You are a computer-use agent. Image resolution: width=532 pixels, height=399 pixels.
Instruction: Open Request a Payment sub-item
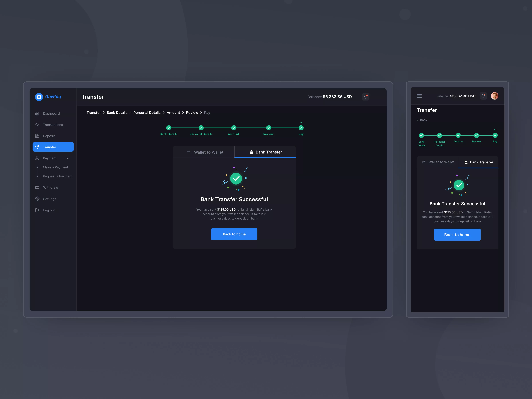[x=58, y=176]
